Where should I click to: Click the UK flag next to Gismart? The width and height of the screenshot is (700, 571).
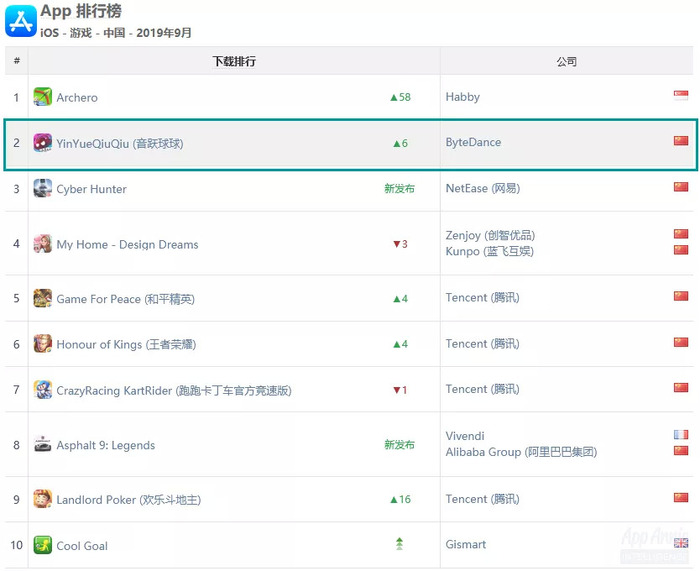[681, 543]
